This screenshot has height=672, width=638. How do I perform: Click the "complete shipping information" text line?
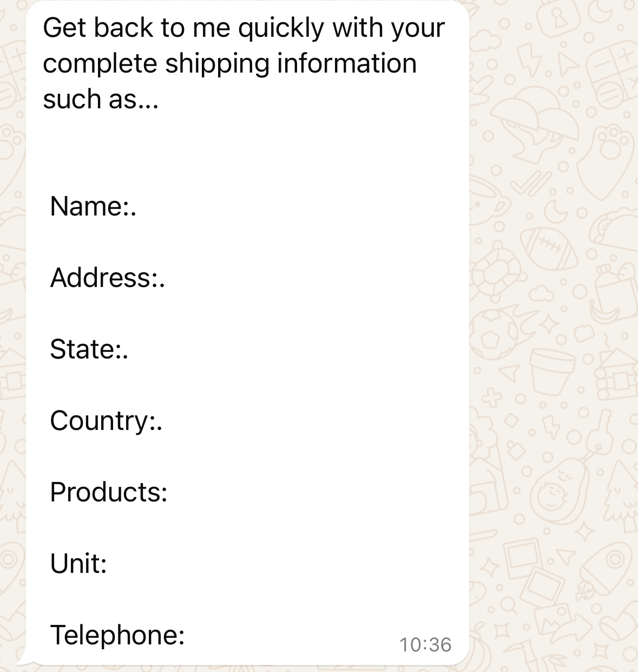pos(229,64)
